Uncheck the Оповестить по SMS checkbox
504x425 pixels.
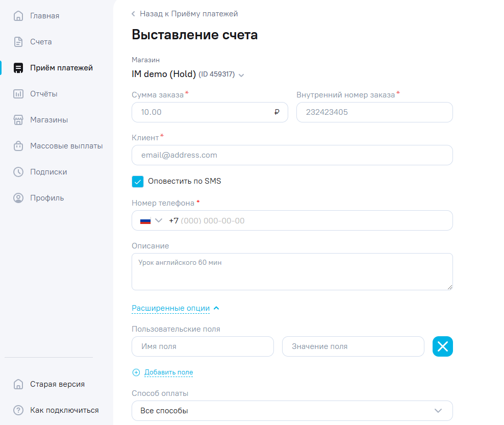pyautogui.click(x=138, y=182)
